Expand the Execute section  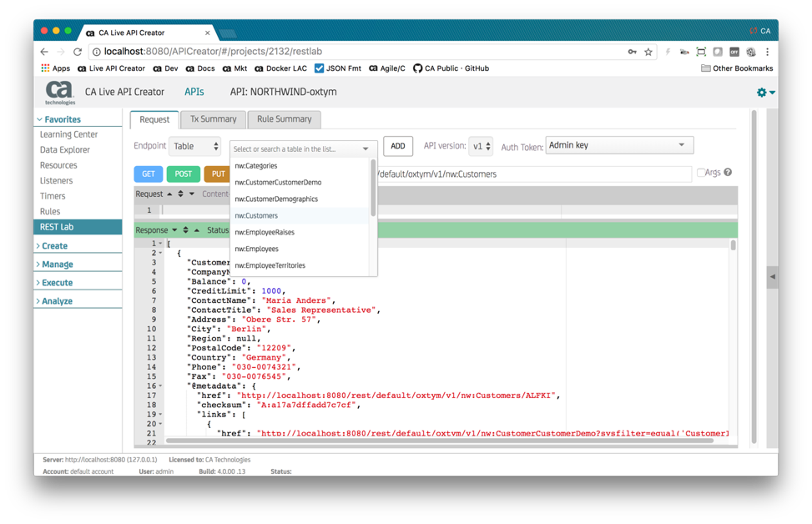click(x=54, y=283)
